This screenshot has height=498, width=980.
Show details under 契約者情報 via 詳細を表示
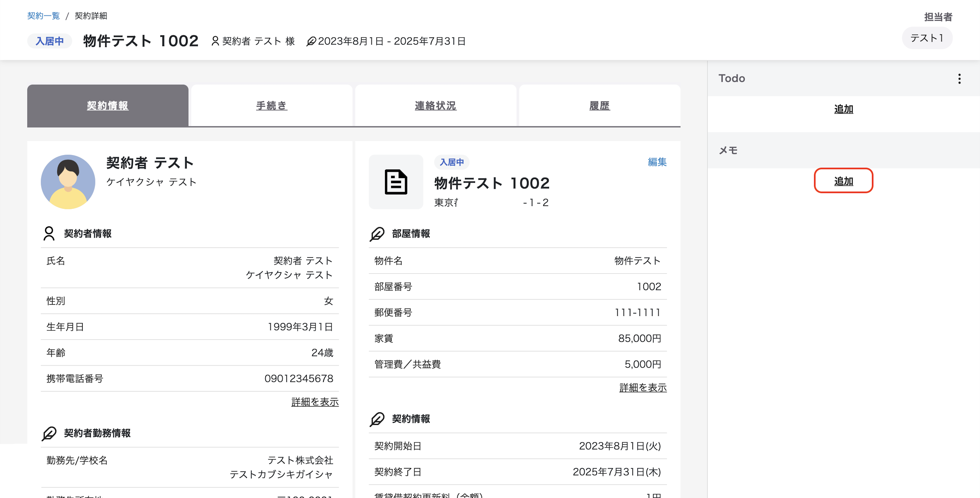click(315, 402)
